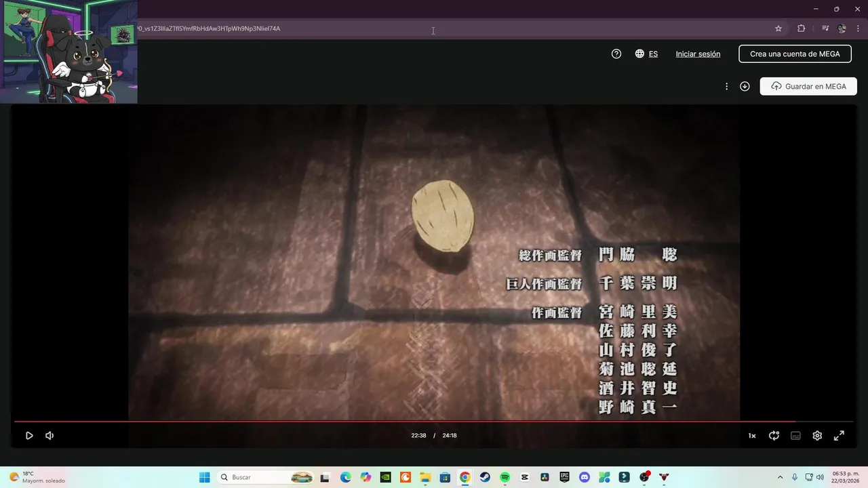The width and height of the screenshot is (868, 488).
Task: Download the file with the arrow icon
Action: coord(745,87)
